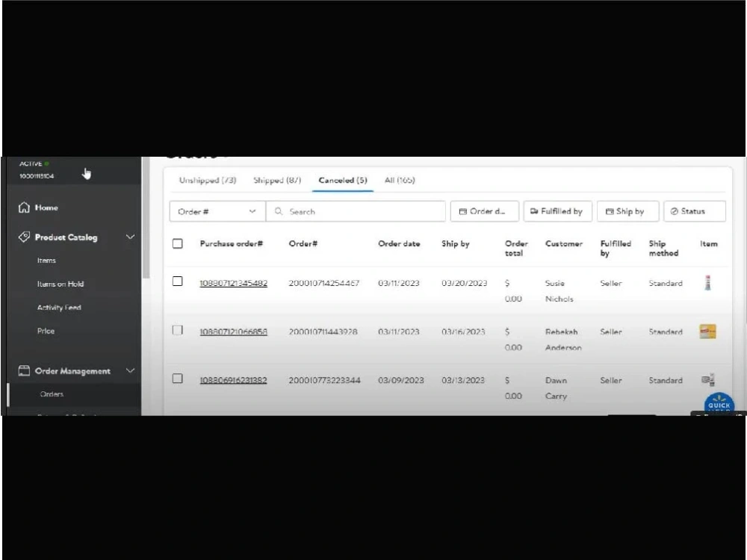Open the Order # search type dropdown
747x560 pixels.
[x=217, y=211]
